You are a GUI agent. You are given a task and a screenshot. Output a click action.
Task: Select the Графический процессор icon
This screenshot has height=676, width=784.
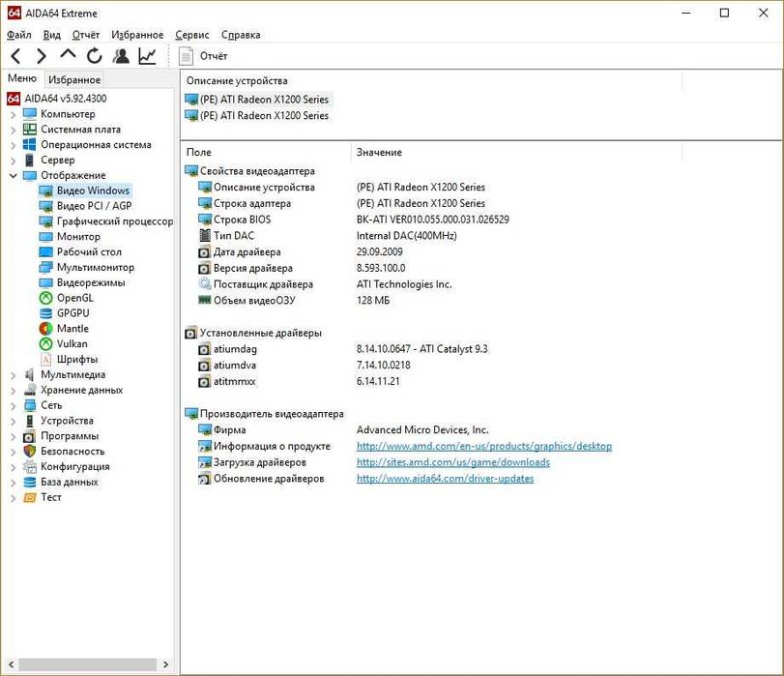tap(45, 221)
